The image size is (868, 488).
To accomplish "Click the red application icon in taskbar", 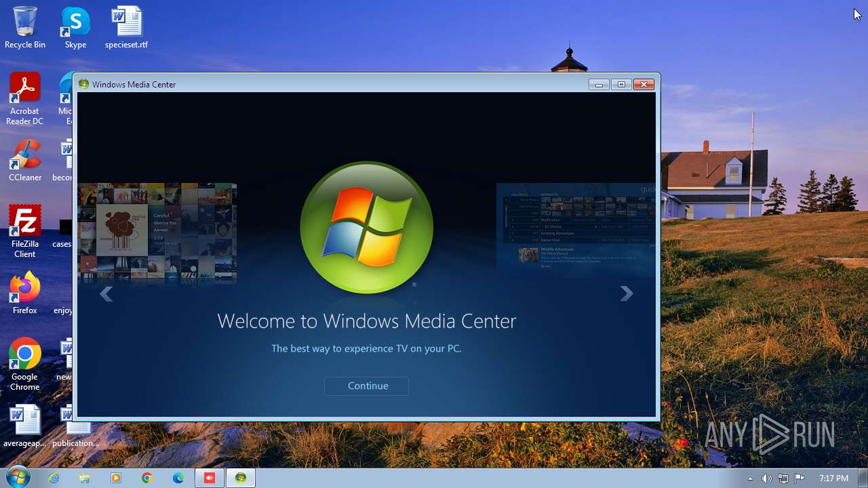I will tap(210, 478).
